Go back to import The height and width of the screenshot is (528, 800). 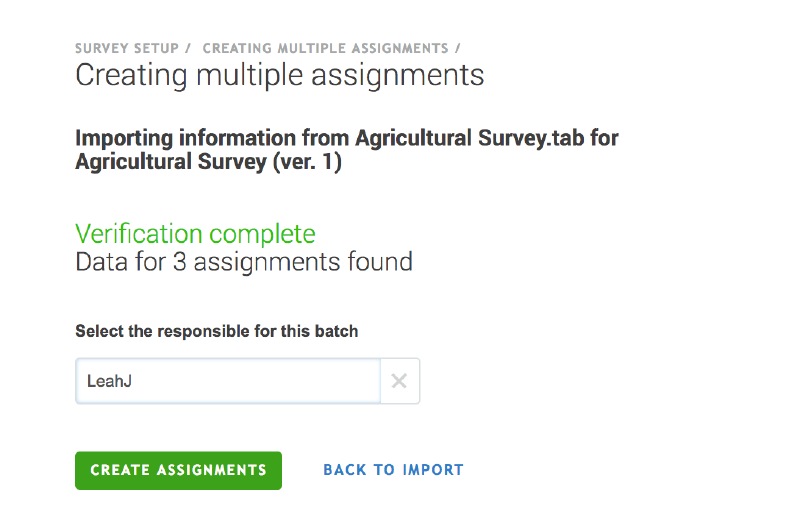click(x=393, y=470)
